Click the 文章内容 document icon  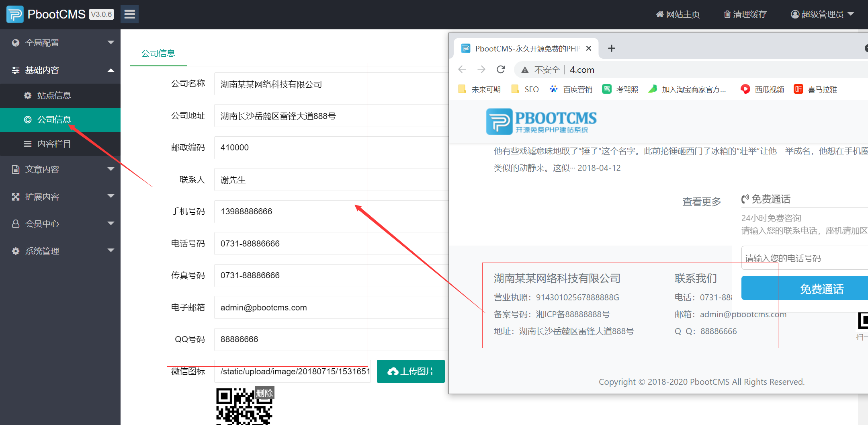16,169
